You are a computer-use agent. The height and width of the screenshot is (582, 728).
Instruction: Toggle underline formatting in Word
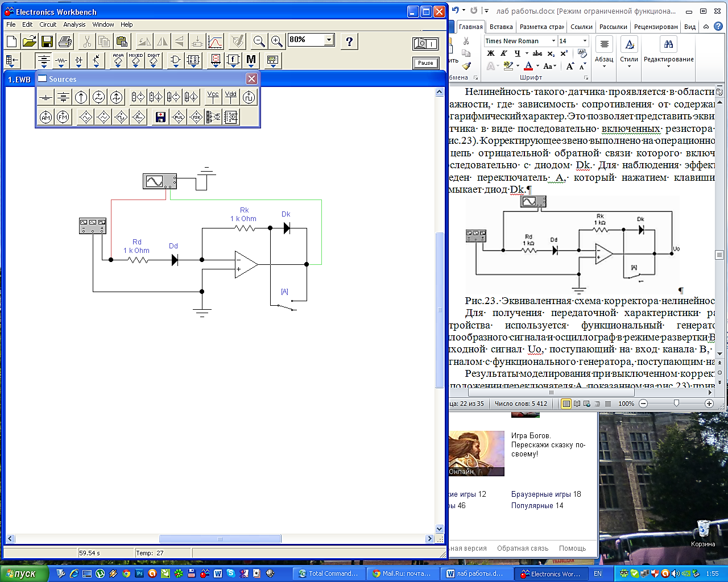pyautogui.click(x=516, y=53)
